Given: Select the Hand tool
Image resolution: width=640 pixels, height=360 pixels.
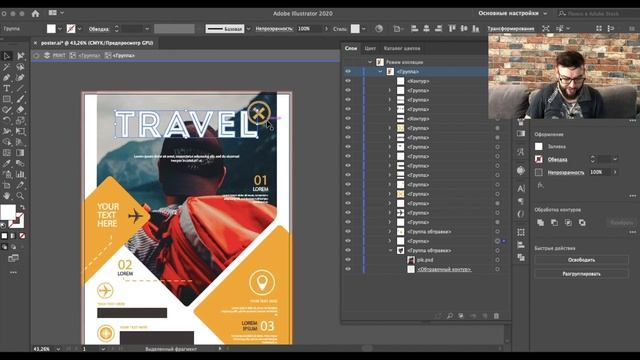Looking at the screenshot, I should click(x=7, y=196).
